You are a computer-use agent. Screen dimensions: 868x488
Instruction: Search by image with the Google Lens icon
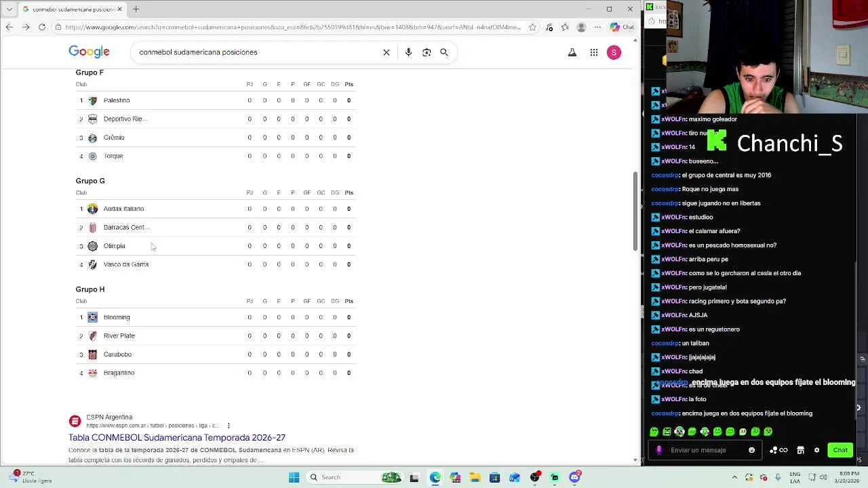427,52
